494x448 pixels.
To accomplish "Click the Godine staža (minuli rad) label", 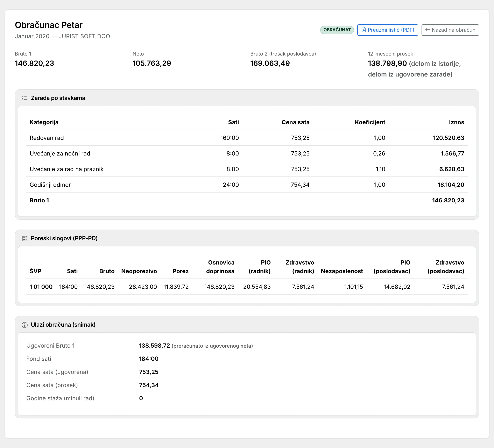I will tap(60, 398).
